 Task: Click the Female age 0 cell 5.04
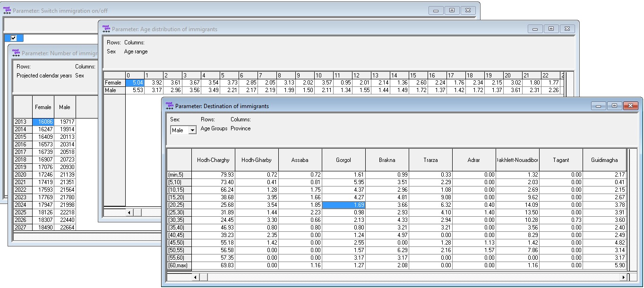[135, 83]
